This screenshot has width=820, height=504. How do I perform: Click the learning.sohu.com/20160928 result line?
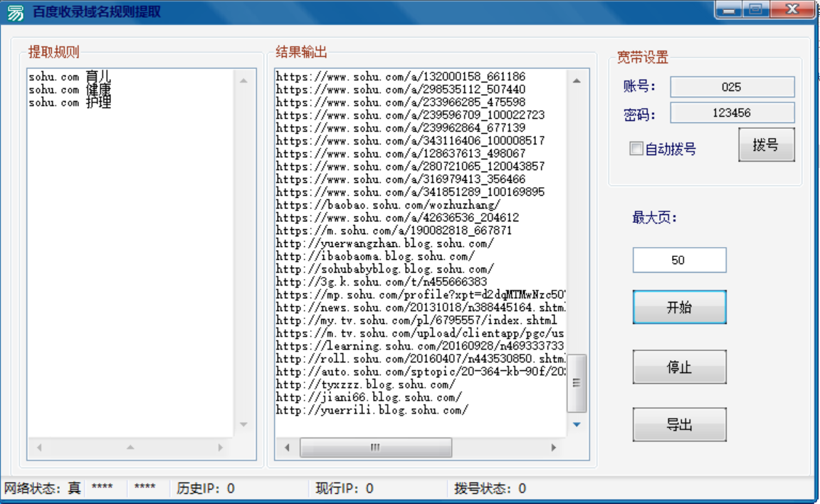click(x=420, y=345)
